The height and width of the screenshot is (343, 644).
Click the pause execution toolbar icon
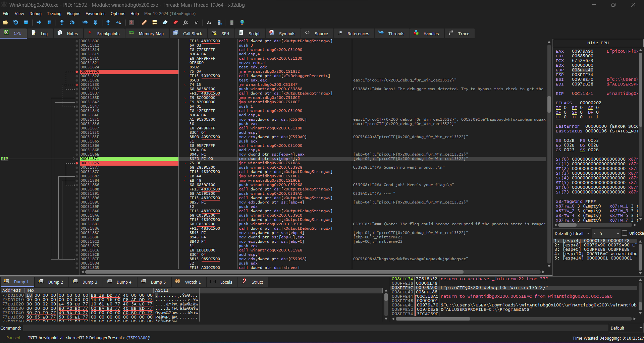49,22
